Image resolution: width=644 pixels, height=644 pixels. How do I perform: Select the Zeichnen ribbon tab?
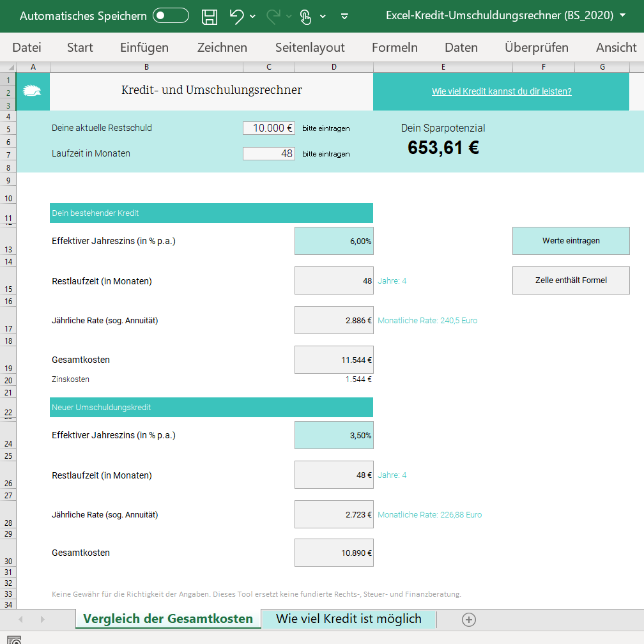click(x=222, y=47)
